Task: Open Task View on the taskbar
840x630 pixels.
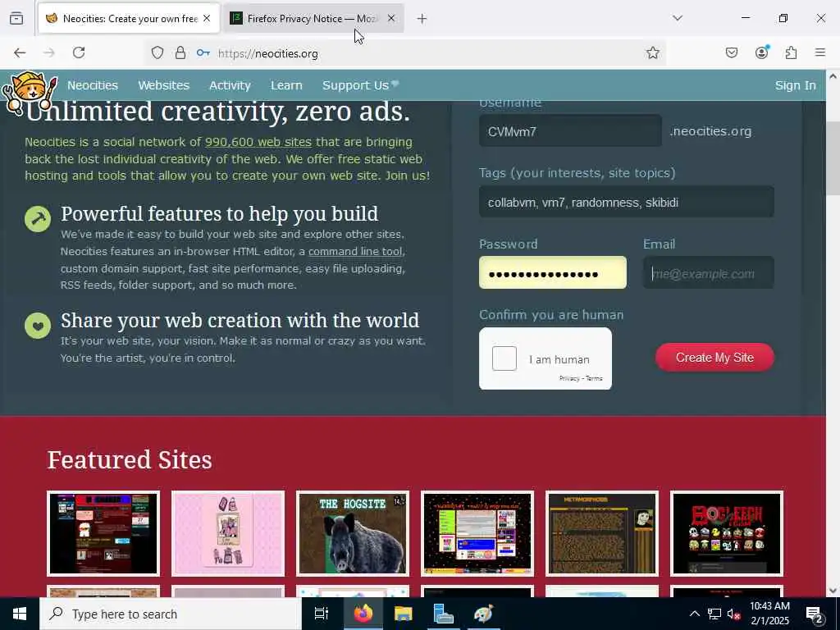Action: pos(321,614)
